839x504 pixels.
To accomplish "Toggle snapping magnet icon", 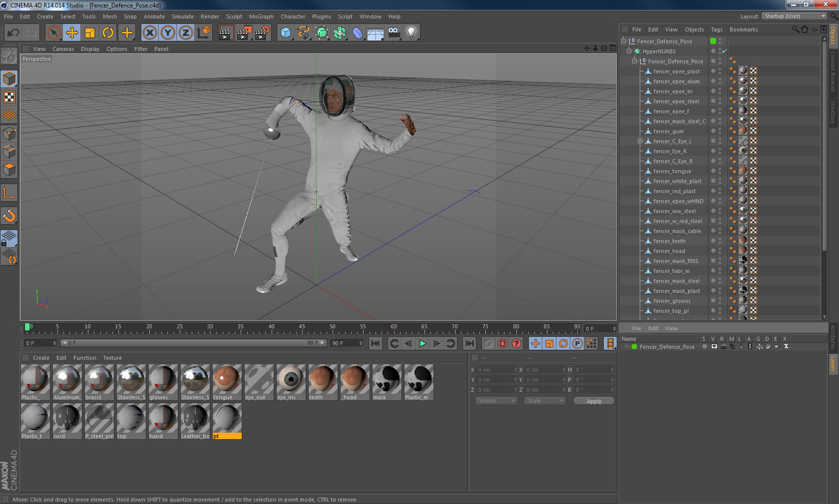I will point(9,216).
